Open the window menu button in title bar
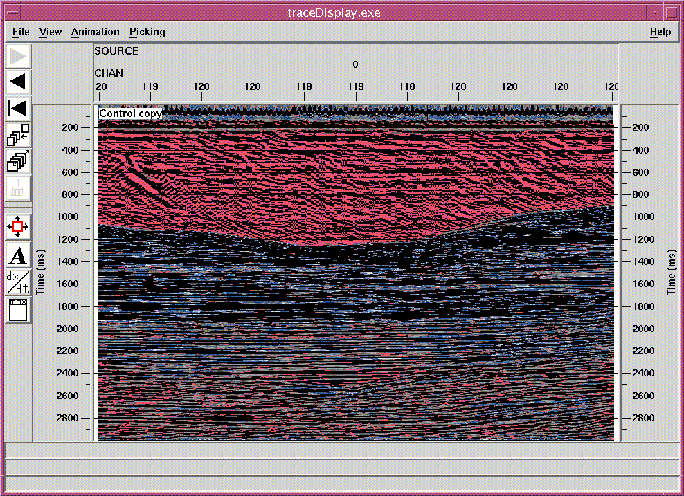Screen dimensions: 684x496 [x=13, y=12]
